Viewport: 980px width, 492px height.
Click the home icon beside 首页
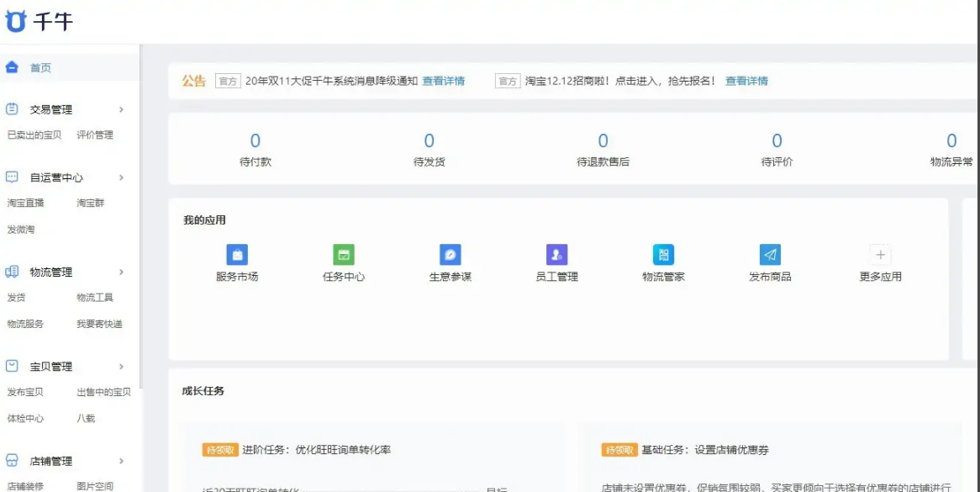coord(10,66)
